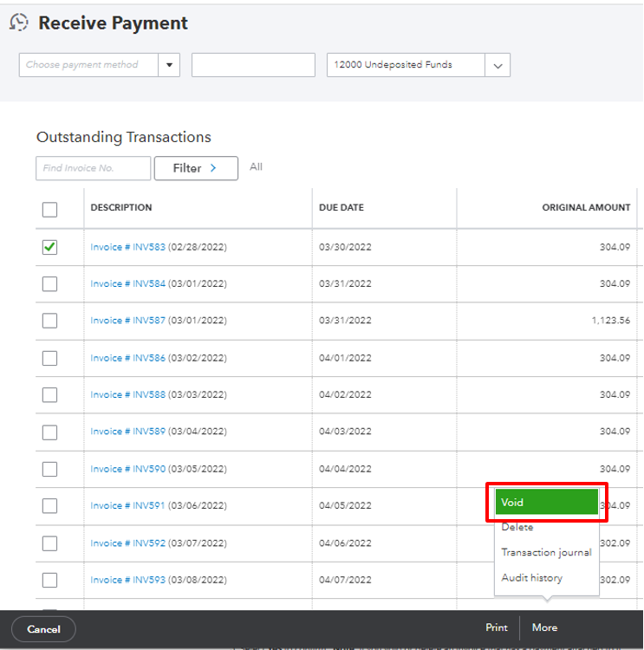The width and height of the screenshot is (644, 650).
Task: Check the INV591 invoice checkbox
Action: [x=49, y=506]
